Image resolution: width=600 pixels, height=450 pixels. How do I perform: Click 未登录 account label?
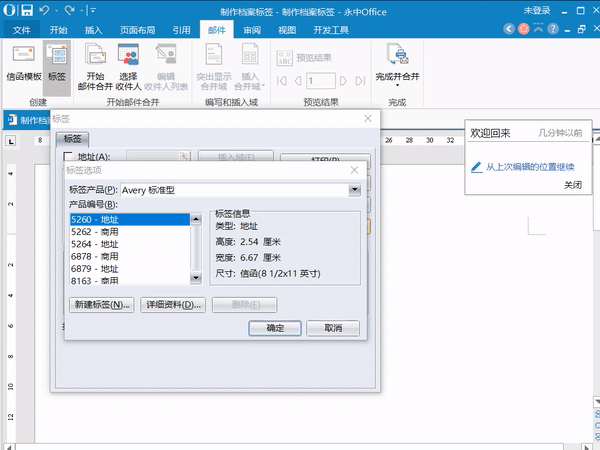[537, 10]
